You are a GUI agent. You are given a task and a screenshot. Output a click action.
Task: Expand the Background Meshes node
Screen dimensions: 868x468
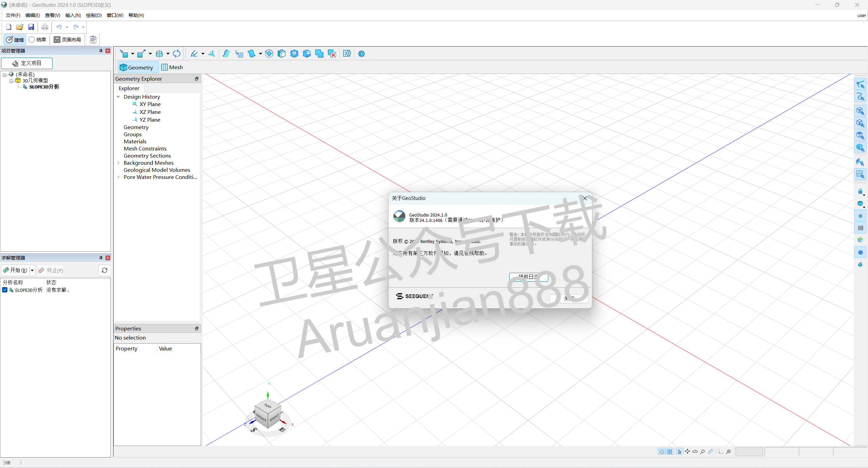[x=118, y=163]
